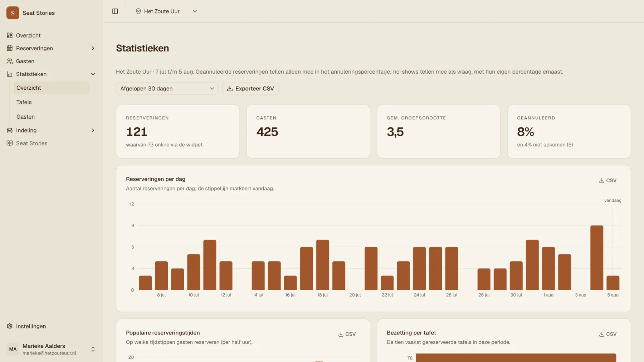Click the T8 bar in Bezetting chart

pyautogui.click(x=516, y=358)
